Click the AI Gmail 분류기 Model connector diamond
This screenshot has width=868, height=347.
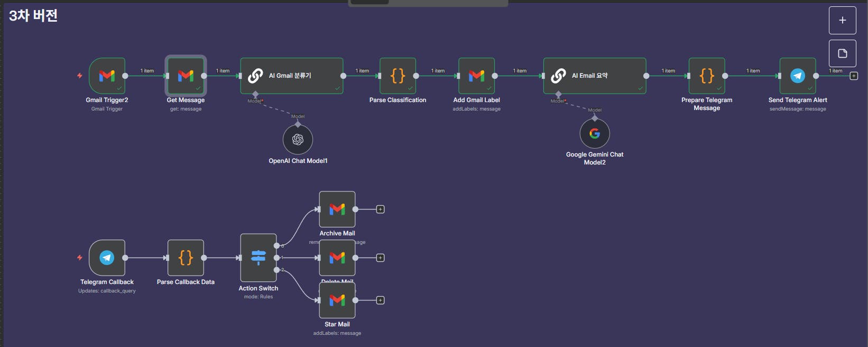[255, 94]
